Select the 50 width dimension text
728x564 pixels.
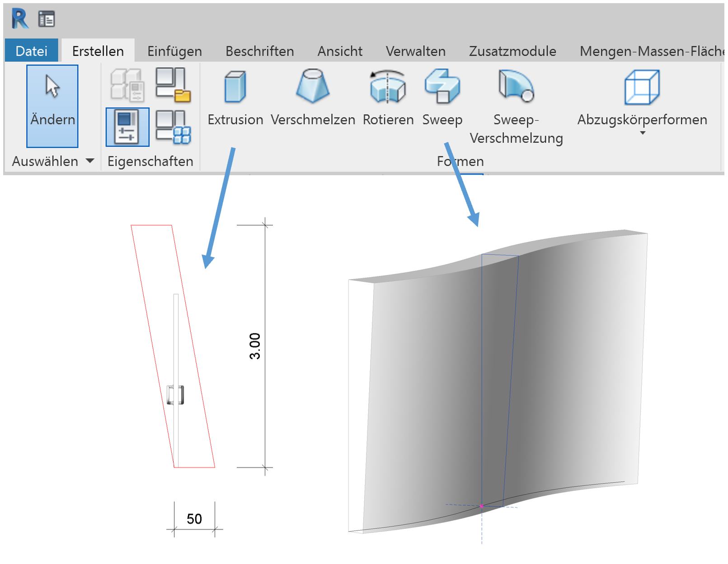194,519
